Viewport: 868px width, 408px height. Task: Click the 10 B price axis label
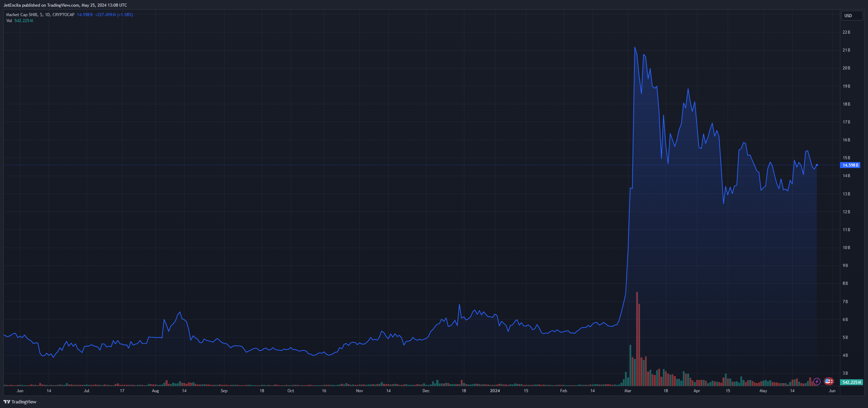click(846, 248)
